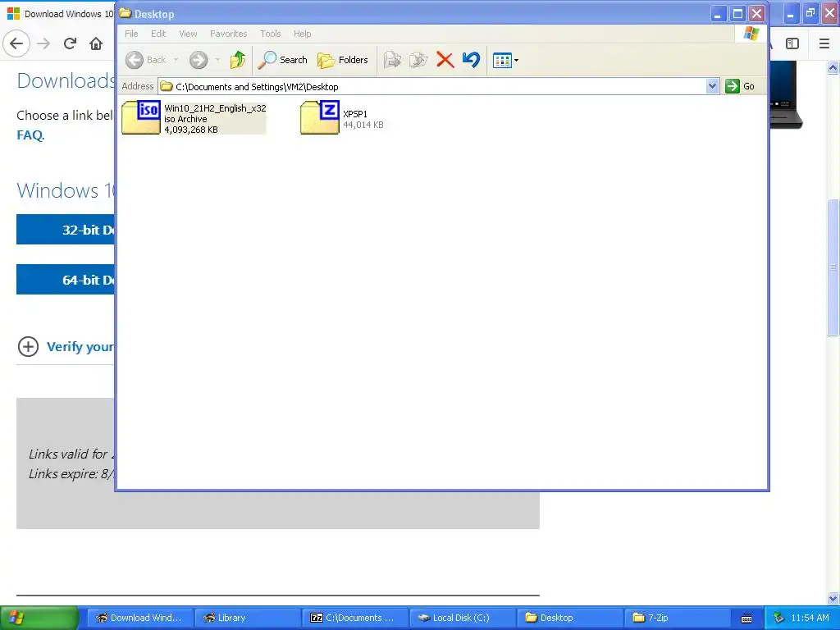The image size is (840, 630).
Task: Click the Desktop taskbar button
Action: tap(570, 618)
